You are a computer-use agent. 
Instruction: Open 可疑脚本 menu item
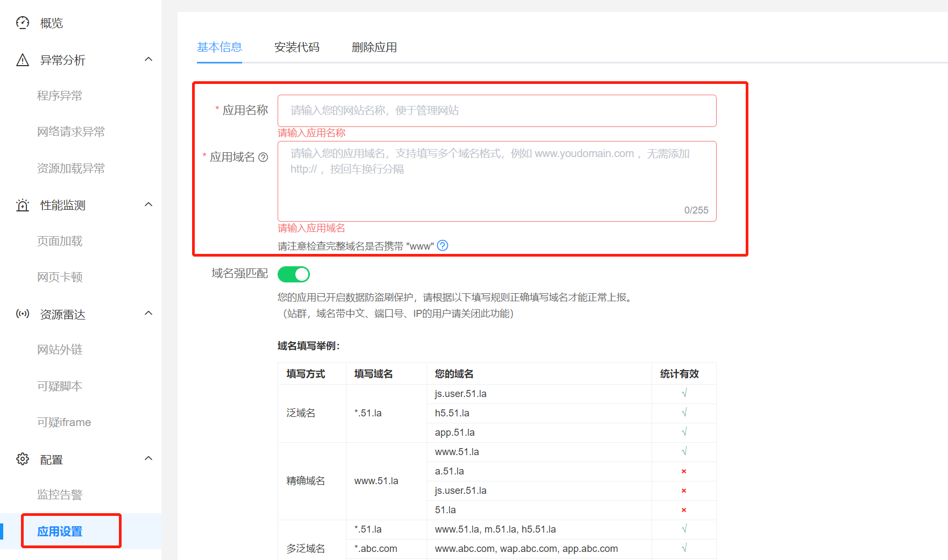(60, 386)
